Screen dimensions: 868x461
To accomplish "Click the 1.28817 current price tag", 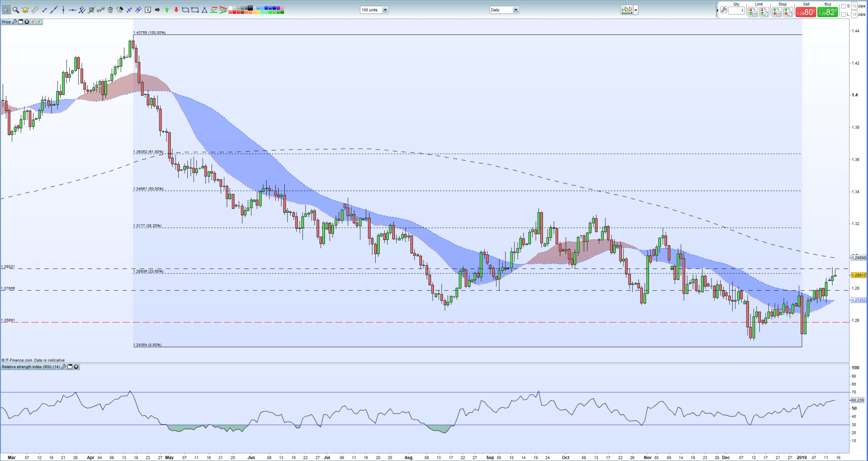I will (x=858, y=275).
